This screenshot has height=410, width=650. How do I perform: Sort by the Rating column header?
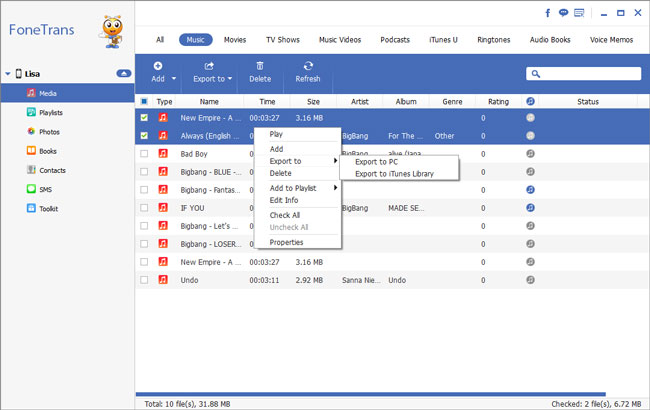tap(498, 102)
